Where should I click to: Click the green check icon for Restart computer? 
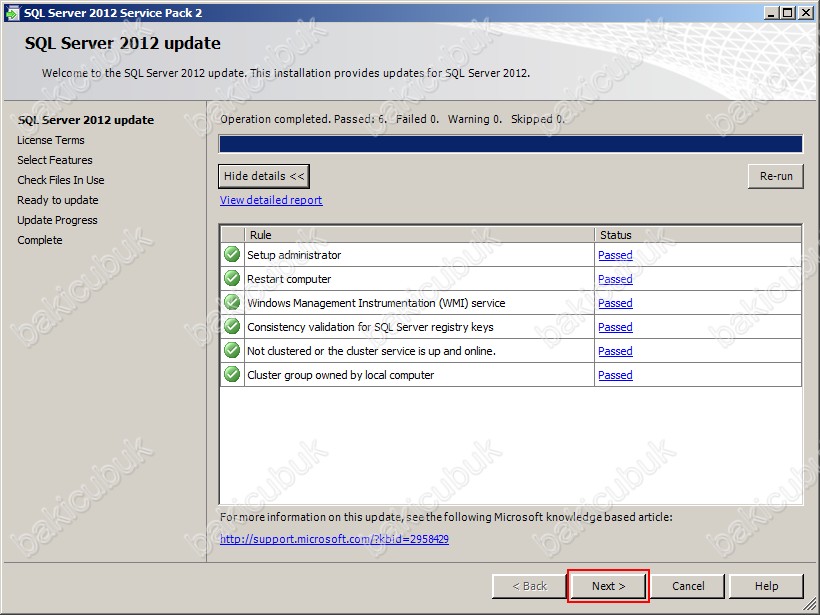click(232, 278)
